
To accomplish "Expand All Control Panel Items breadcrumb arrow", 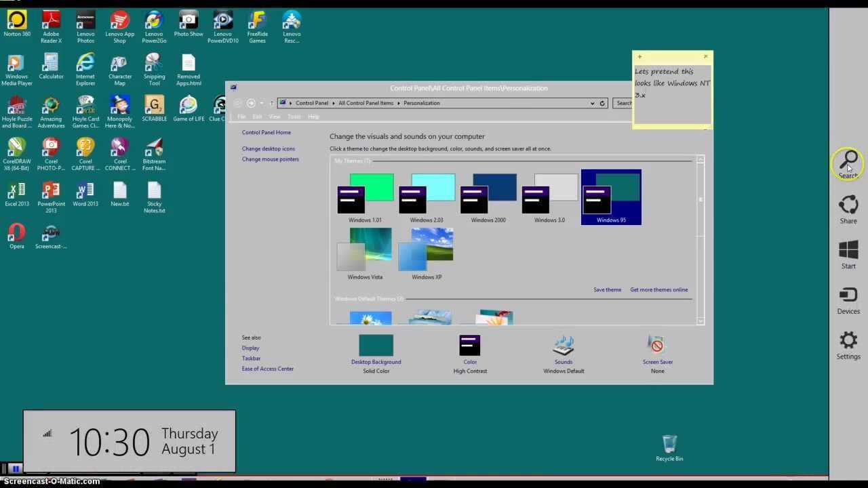I will pyautogui.click(x=398, y=103).
